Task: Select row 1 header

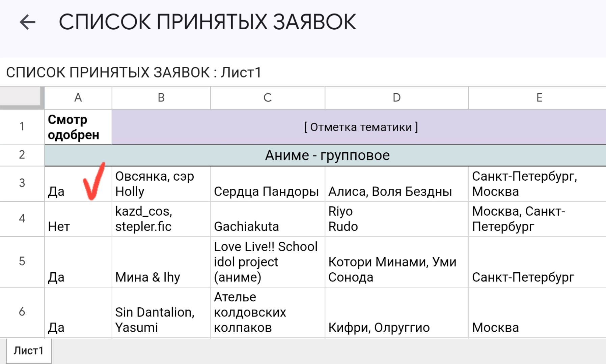Action: (x=22, y=127)
